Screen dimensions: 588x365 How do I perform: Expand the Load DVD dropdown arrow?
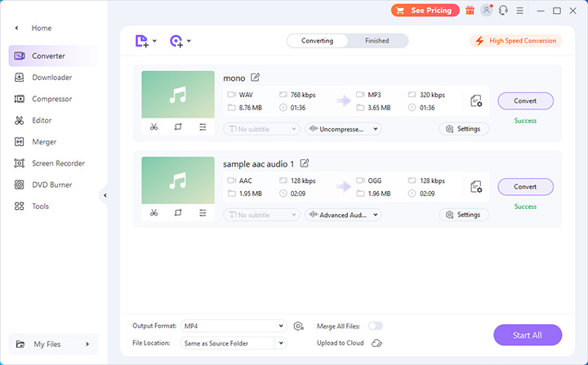tap(189, 41)
